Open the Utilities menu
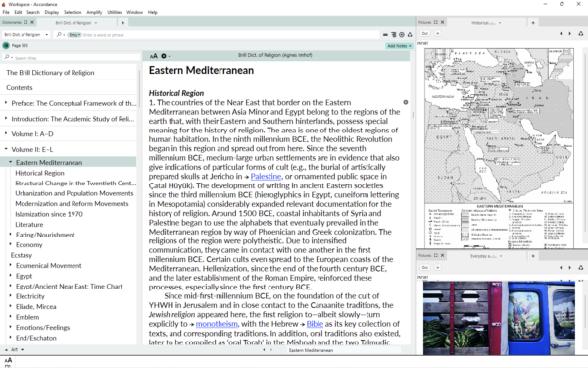The width and height of the screenshot is (588, 368). tap(115, 12)
